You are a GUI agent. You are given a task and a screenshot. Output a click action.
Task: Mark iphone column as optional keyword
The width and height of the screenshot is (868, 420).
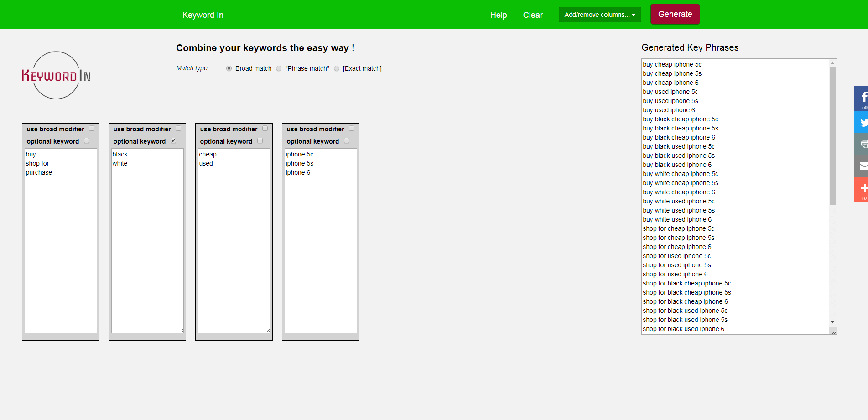pyautogui.click(x=347, y=141)
